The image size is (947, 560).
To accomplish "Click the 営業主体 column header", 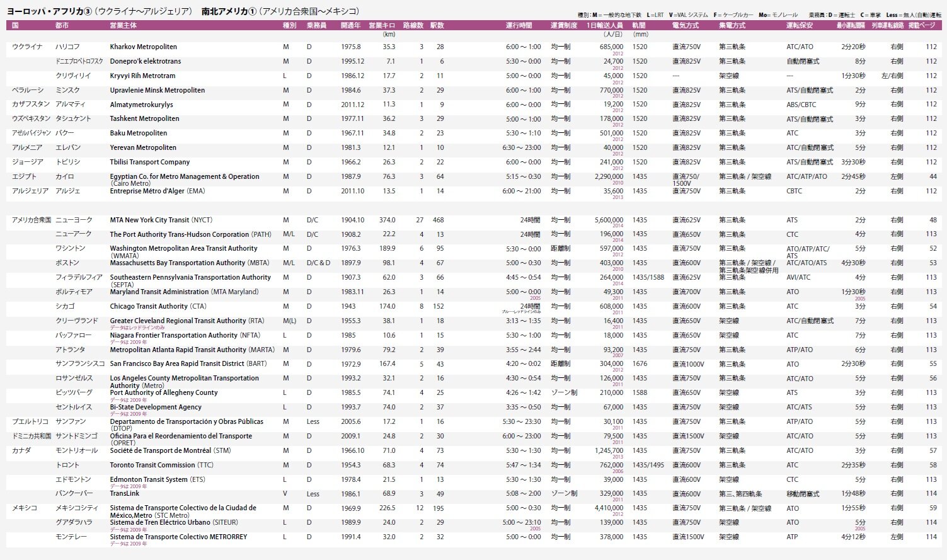I will coord(123,25).
